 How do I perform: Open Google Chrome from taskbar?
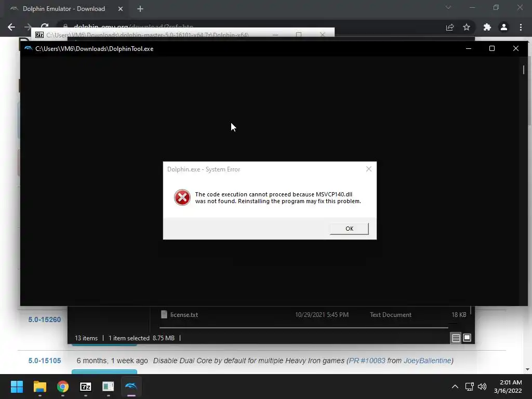pyautogui.click(x=63, y=387)
